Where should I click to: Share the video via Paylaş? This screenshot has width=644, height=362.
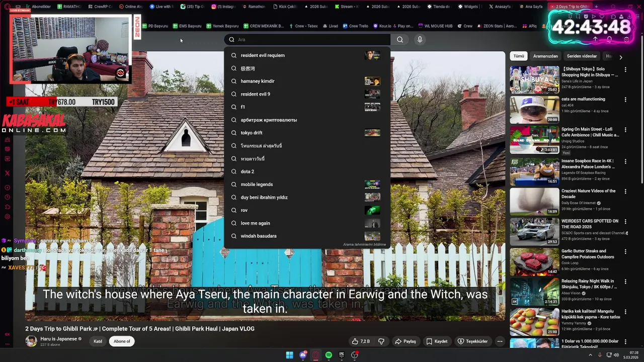406,341
